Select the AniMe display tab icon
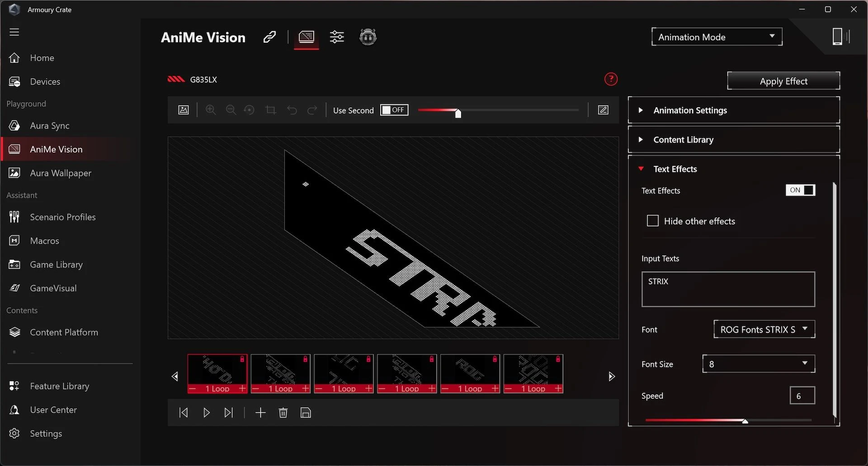 pos(306,37)
